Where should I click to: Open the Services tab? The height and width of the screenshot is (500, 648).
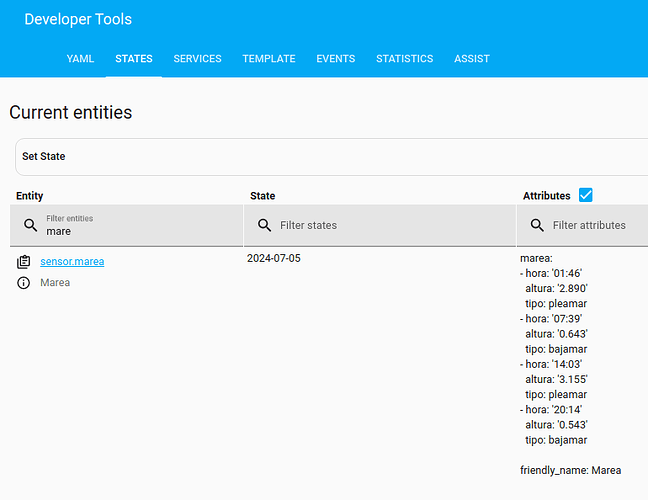[x=197, y=59]
